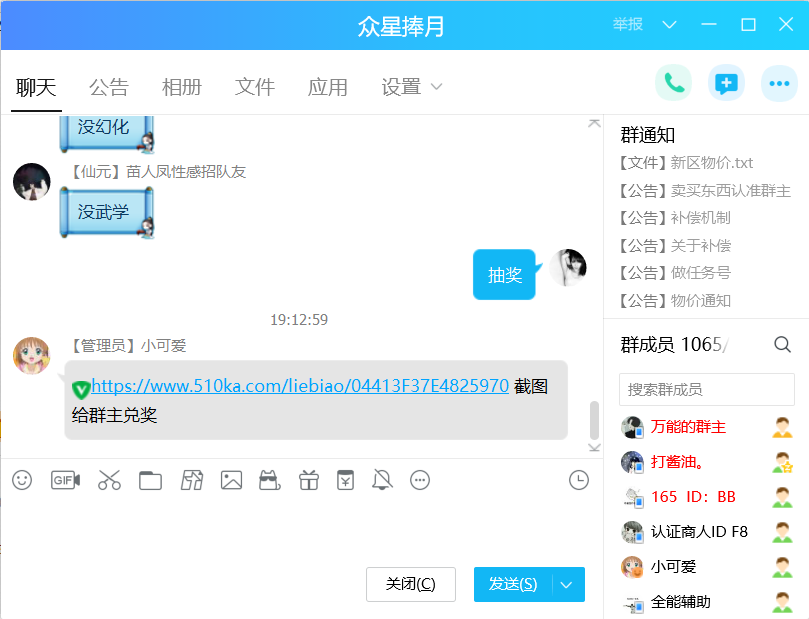The width and height of the screenshot is (809, 619).
Task: Open the emoji picker
Action: 22,481
